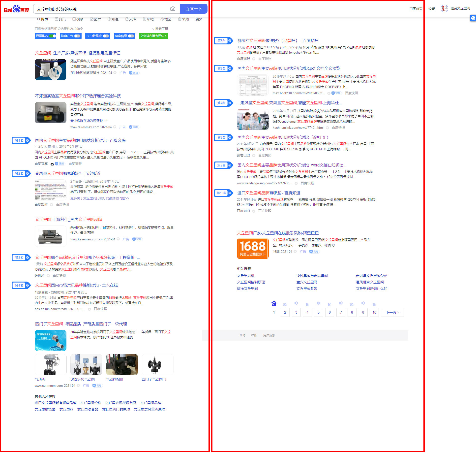Click rank icon beside 第1名 badge
This screenshot has width=476, height=453.
(28, 140)
